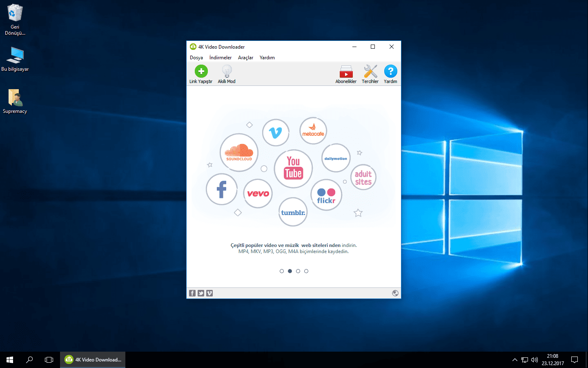Select the third slide indicator dot
This screenshot has width=588, height=368.
point(298,271)
